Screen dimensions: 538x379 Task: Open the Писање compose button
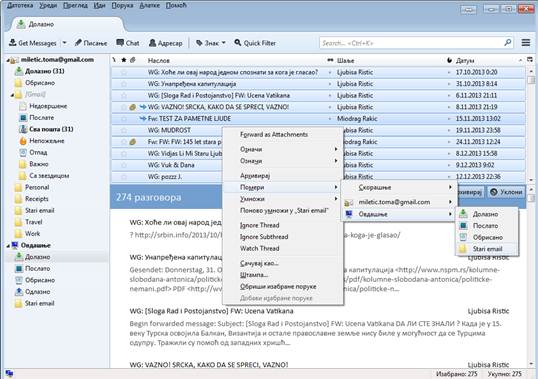pyautogui.click(x=91, y=43)
